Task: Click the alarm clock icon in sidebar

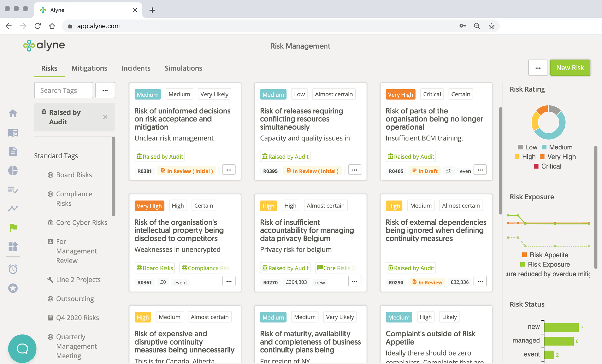Action: pyautogui.click(x=13, y=269)
